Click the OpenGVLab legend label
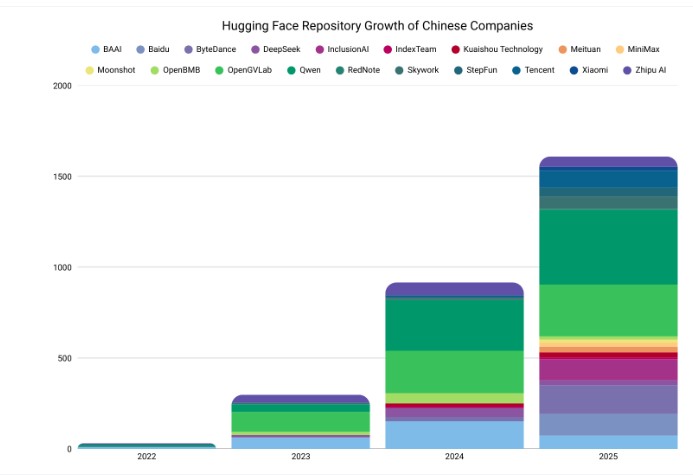This screenshot has width=693, height=475. click(250, 70)
